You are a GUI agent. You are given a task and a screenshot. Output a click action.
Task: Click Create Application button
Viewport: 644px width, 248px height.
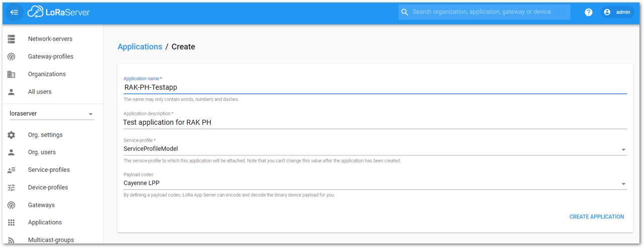[596, 217]
